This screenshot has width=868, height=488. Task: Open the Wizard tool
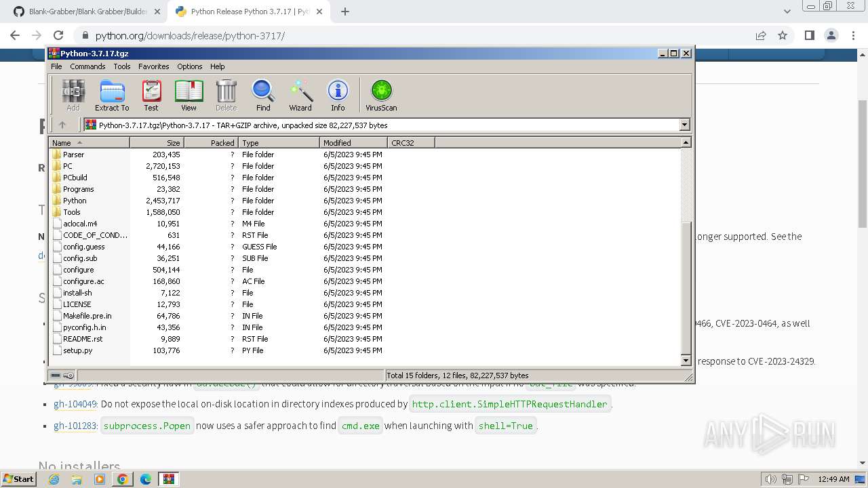tap(300, 95)
